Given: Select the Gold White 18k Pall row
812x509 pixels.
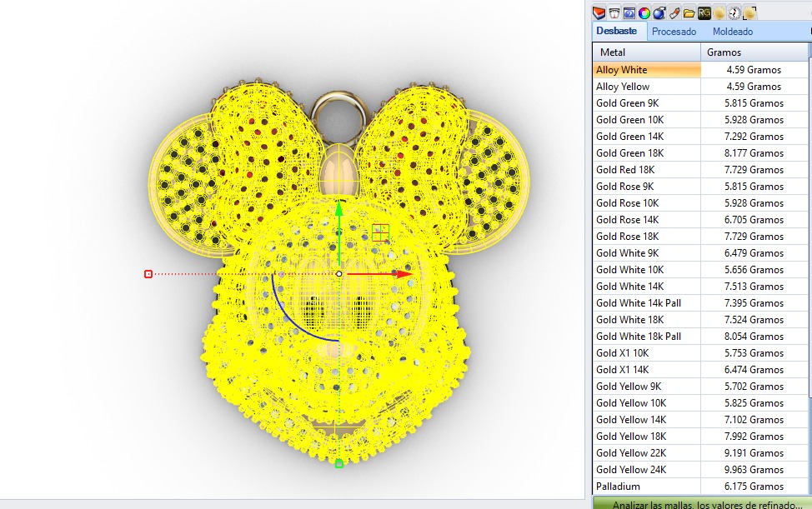Looking at the screenshot, I should 700,337.
